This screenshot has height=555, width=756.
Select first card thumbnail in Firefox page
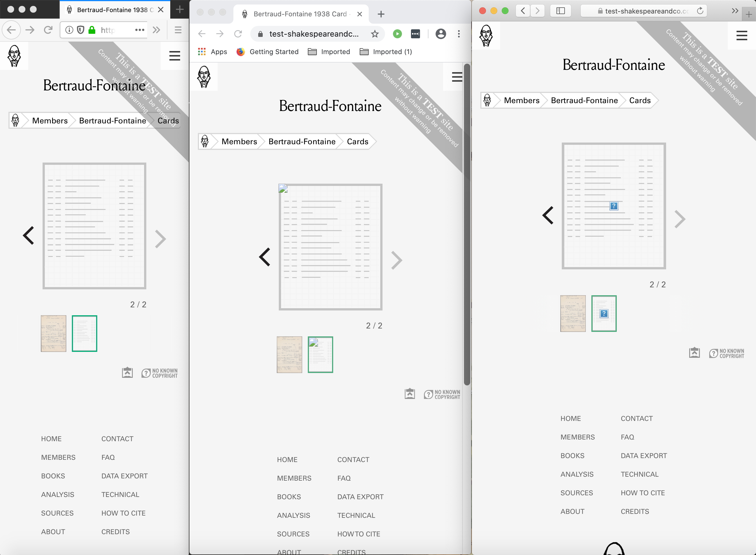coord(54,333)
